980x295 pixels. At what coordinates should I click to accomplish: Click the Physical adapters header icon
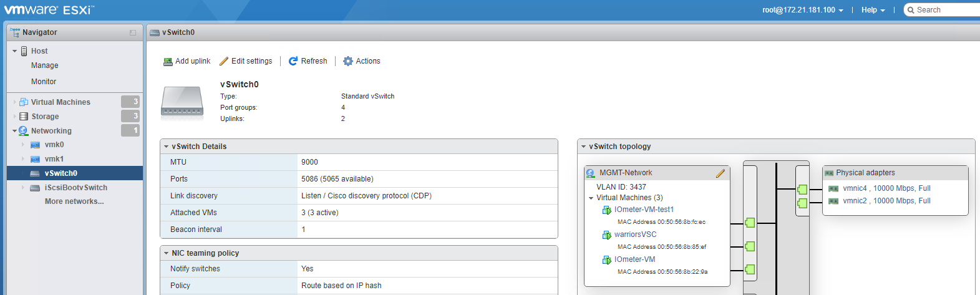coord(829,173)
